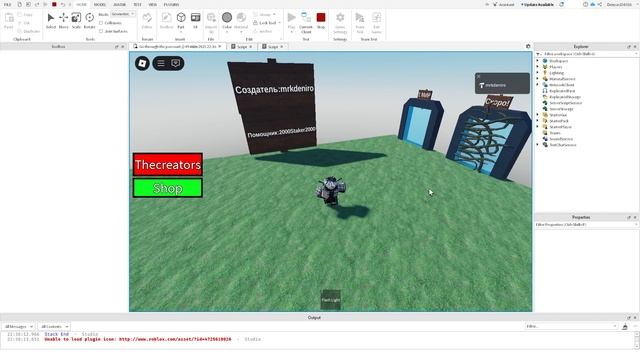640x360 pixels.
Task: Click the red Thecreators button
Action: coord(168,164)
